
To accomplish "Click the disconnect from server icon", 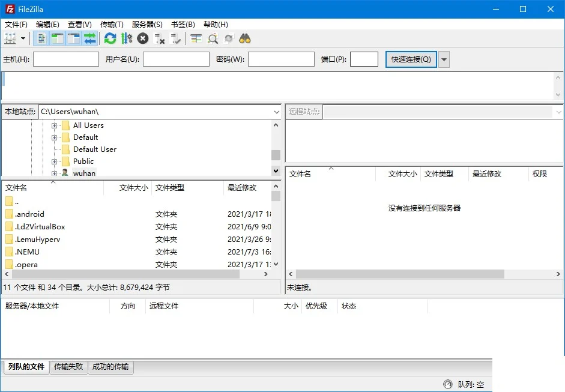I will tap(160, 38).
